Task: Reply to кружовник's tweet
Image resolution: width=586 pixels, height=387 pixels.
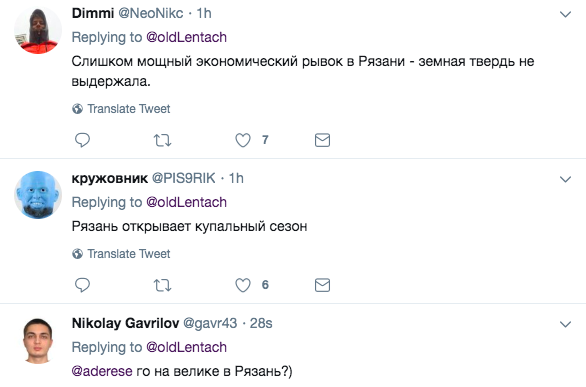Action: (x=82, y=285)
